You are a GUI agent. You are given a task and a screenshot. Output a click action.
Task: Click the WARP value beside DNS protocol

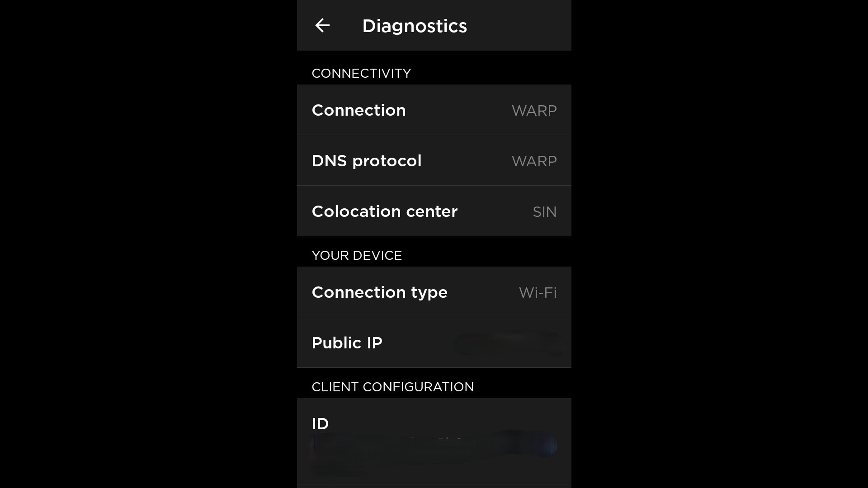(x=534, y=161)
